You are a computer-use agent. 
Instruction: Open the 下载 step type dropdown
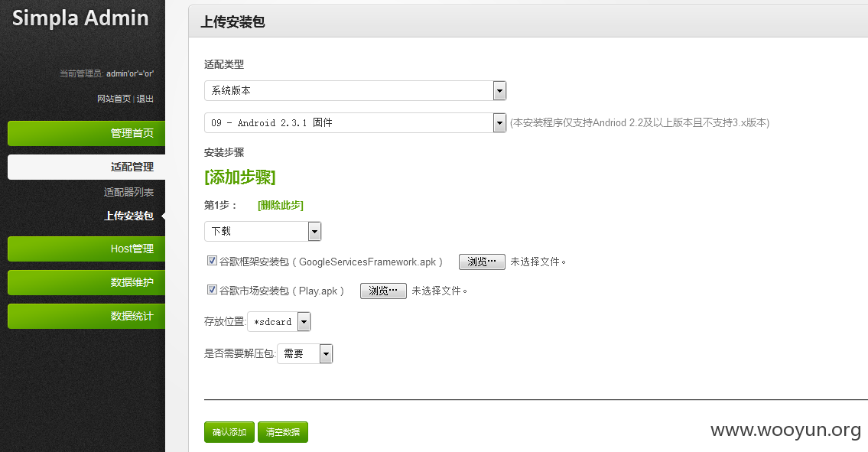tap(262, 232)
